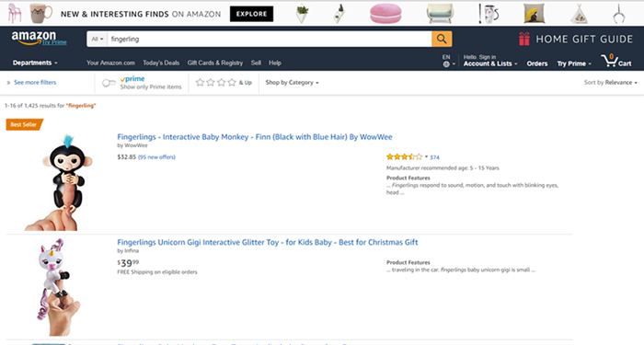
Task: Click the Prime checkmark logo
Action: [x=132, y=79]
